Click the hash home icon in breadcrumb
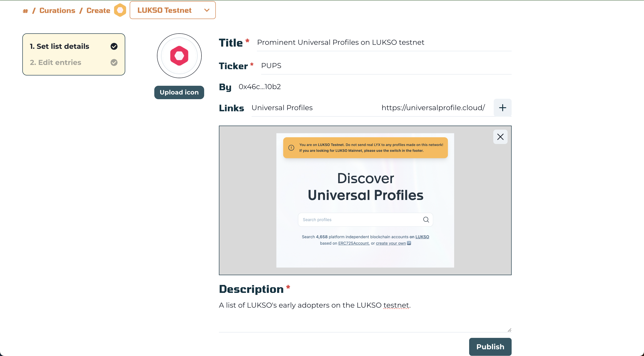Viewport: 644px width, 356px height. (25, 11)
